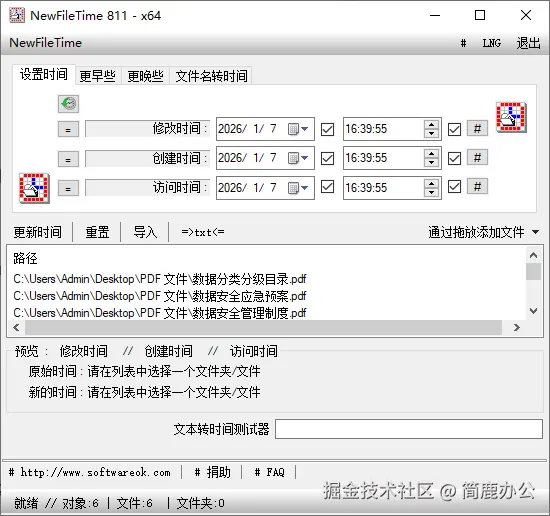Click the 文本转时间测试器 input field
Image resolution: width=550 pixels, height=516 pixels.
(409, 429)
